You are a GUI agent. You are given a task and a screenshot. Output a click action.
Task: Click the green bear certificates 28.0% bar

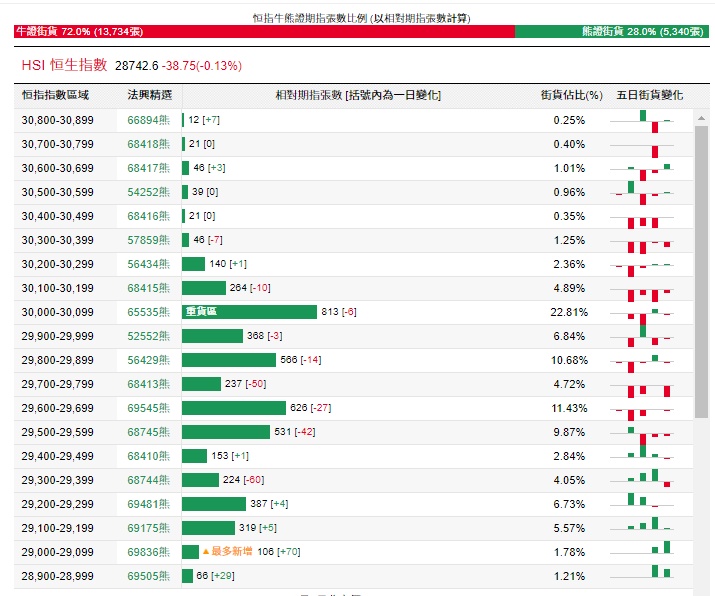(612, 31)
